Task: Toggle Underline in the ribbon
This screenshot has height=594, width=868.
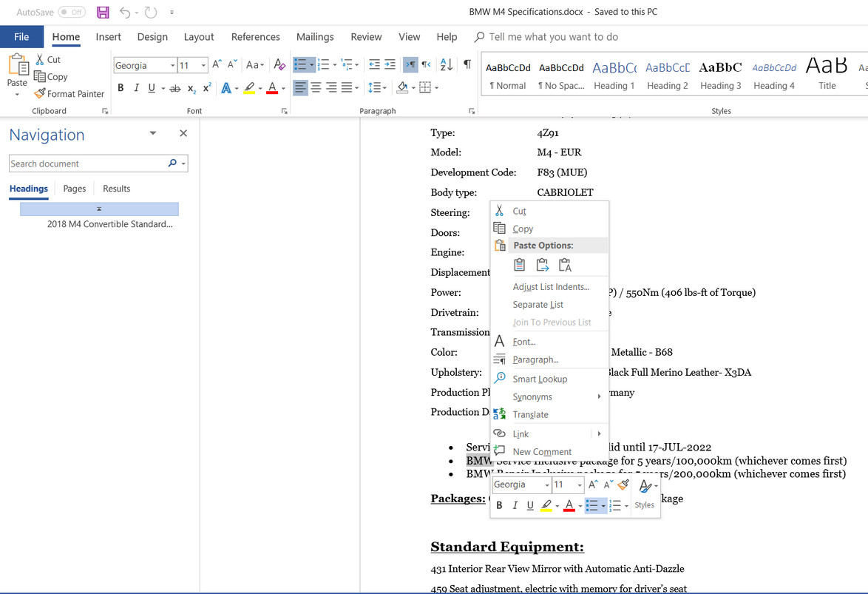Action: coord(151,87)
